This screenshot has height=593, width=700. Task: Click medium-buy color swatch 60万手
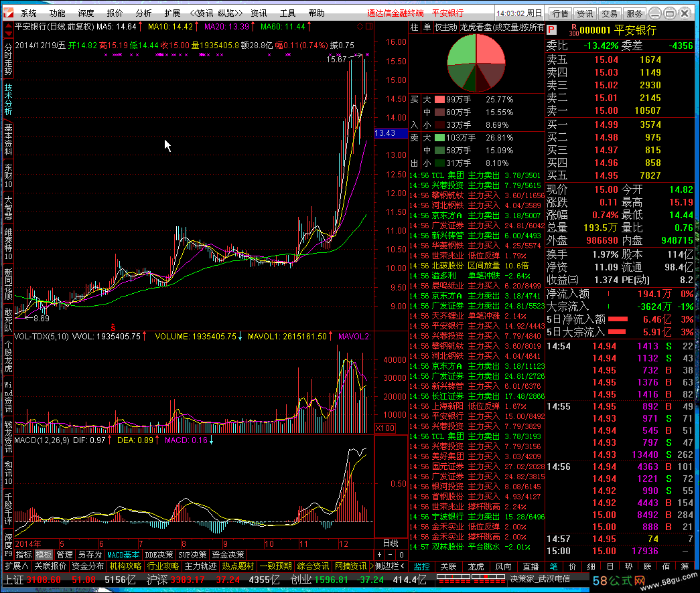point(439,112)
